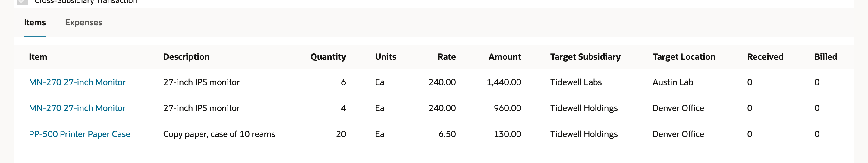Click the Billed column header
The image size is (868, 163).
[826, 57]
